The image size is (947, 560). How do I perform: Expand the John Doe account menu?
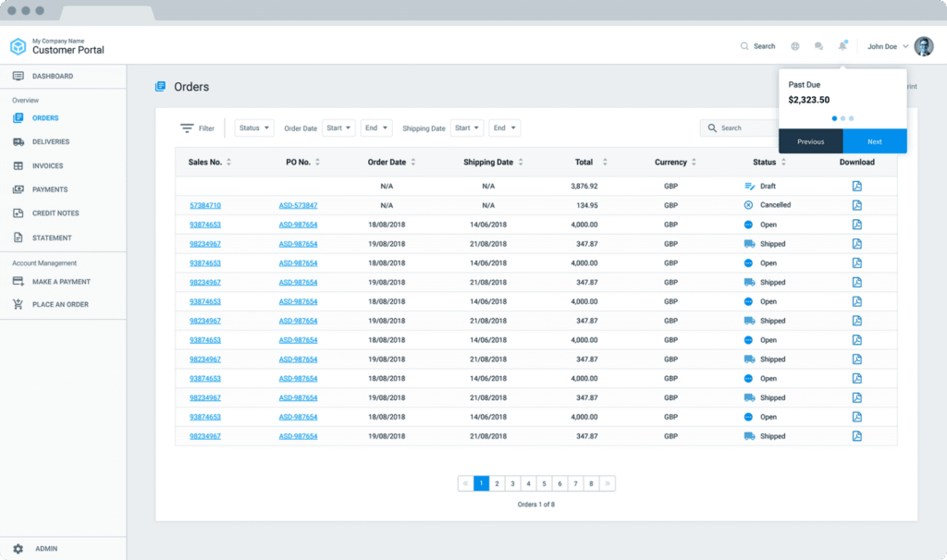(x=887, y=46)
